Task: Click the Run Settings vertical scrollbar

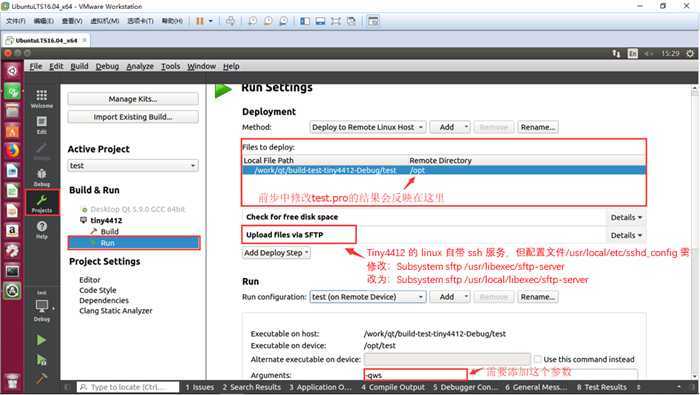Action: point(695,232)
